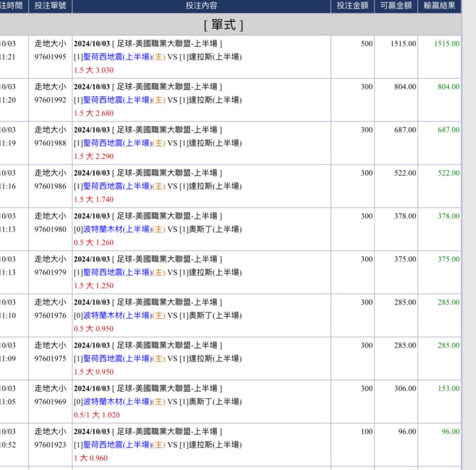Click the win result 804.00 in green
Viewport: 476px width, 470px height.
click(x=448, y=86)
